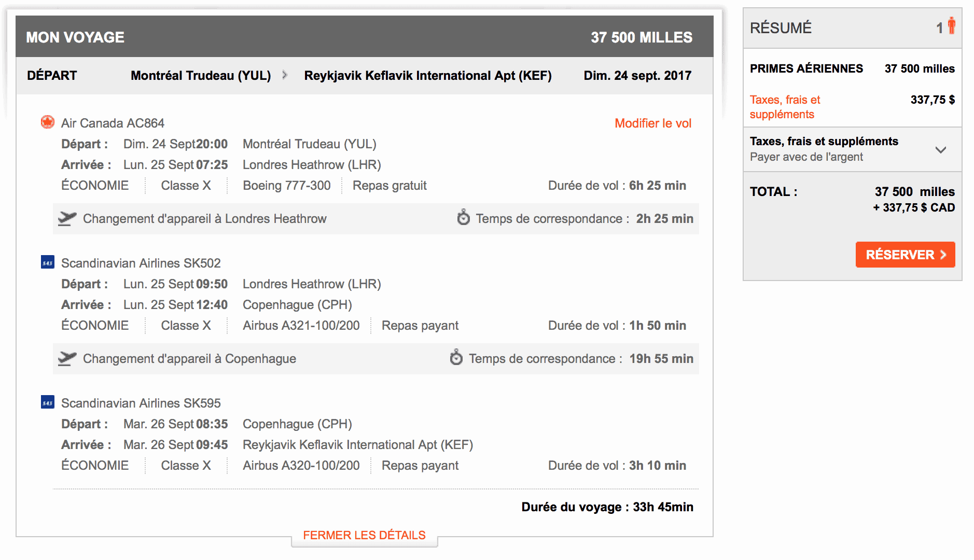Click the Modifier le vol link
This screenshot has width=974, height=560.
point(652,123)
